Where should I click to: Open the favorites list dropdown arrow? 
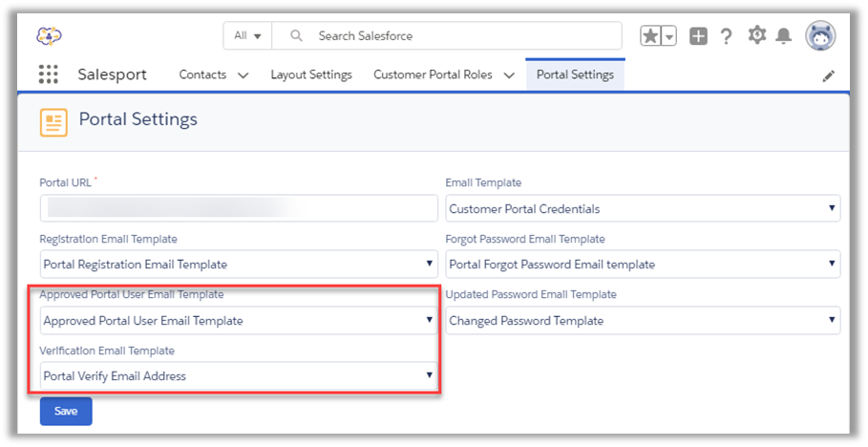(669, 36)
